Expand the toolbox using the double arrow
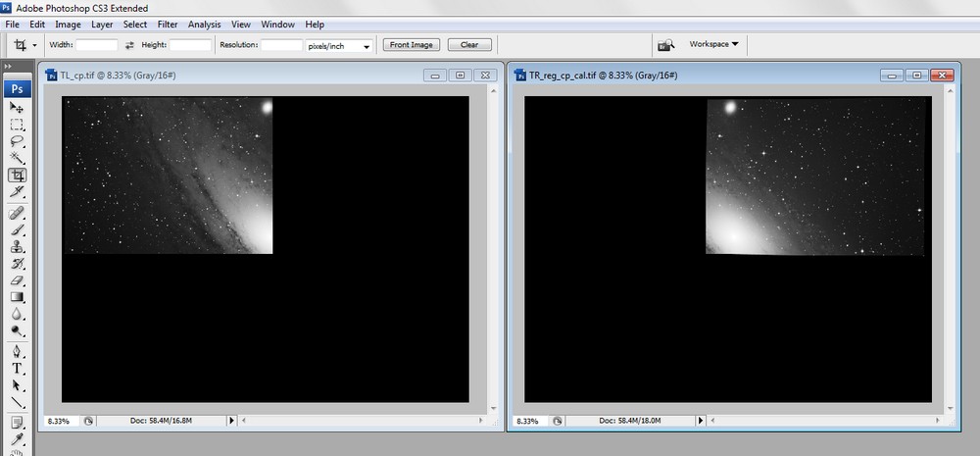The width and height of the screenshot is (980, 456). pyautogui.click(x=9, y=67)
